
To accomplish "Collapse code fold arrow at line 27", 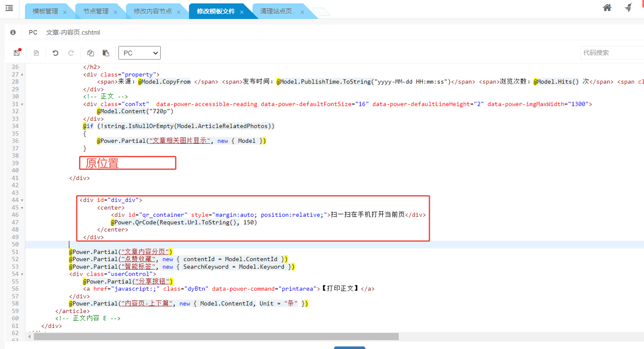I will [22, 75].
